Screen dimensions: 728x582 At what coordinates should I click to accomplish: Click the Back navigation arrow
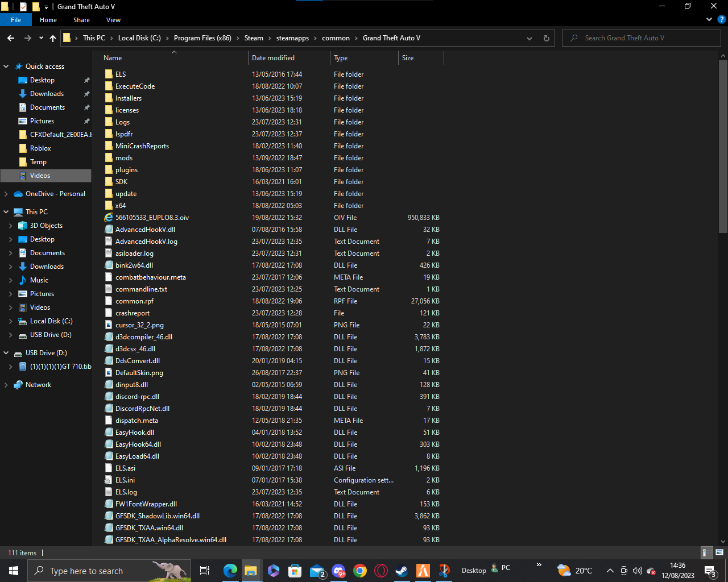11,38
